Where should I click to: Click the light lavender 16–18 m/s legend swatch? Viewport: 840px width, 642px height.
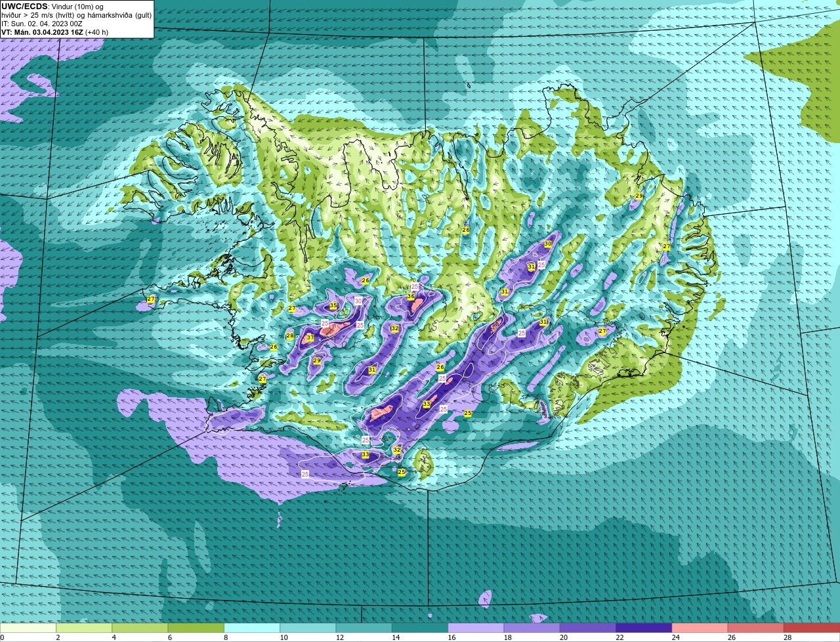click(476, 628)
